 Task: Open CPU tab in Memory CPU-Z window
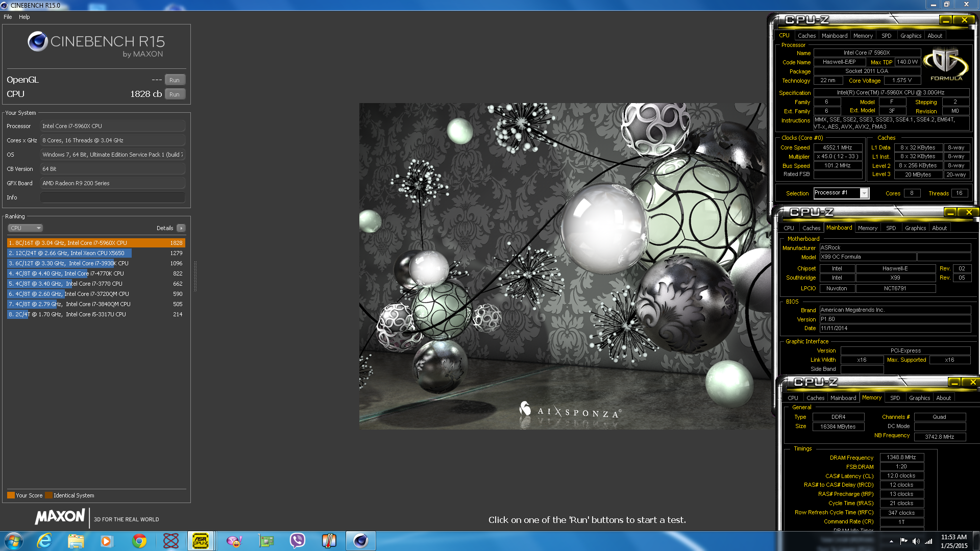coord(793,398)
